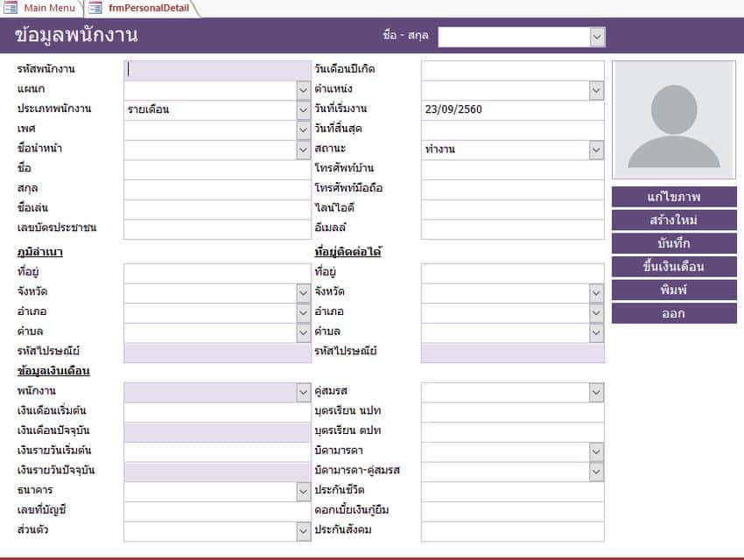Click the ที่อยู่ติดต่อได้ รหัสไปรษณีย์ field

[512, 353]
